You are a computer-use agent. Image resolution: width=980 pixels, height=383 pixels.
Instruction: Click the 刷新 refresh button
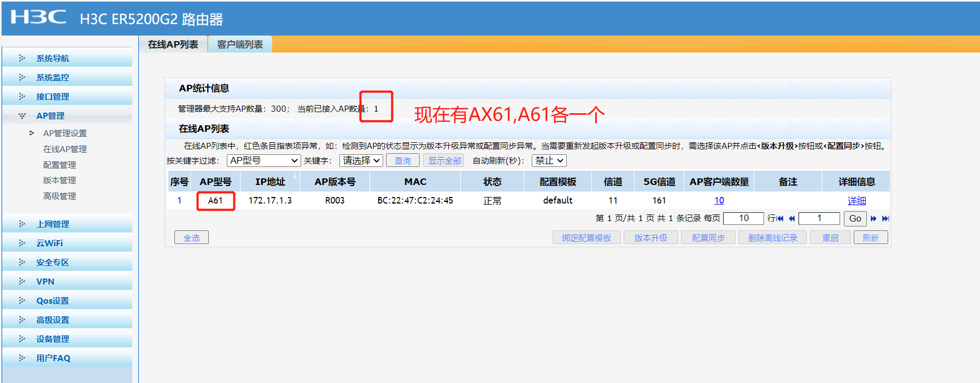tap(871, 237)
